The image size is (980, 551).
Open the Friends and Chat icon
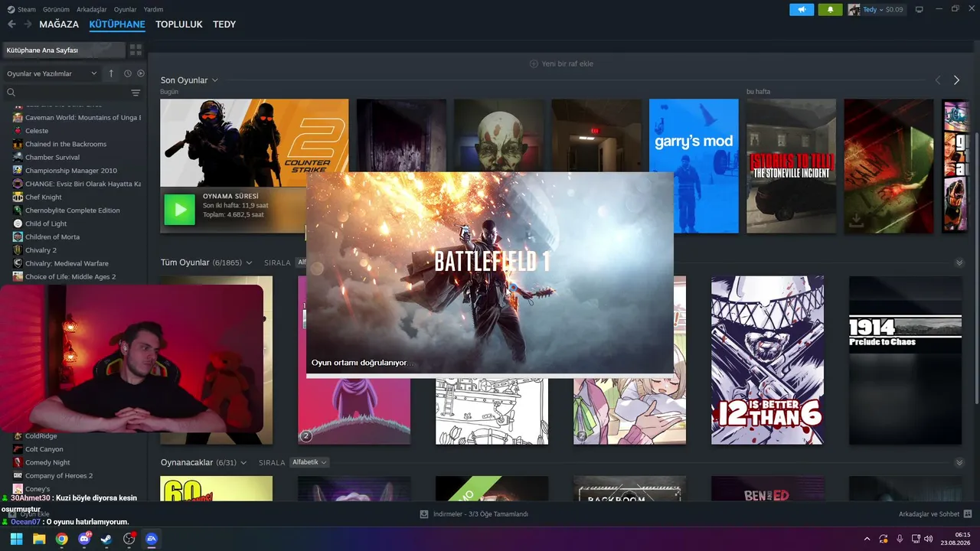point(968,514)
